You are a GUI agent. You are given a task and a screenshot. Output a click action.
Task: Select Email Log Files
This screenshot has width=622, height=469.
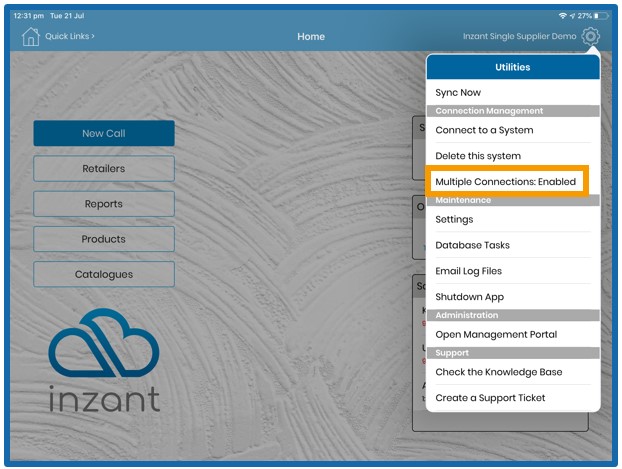513,271
